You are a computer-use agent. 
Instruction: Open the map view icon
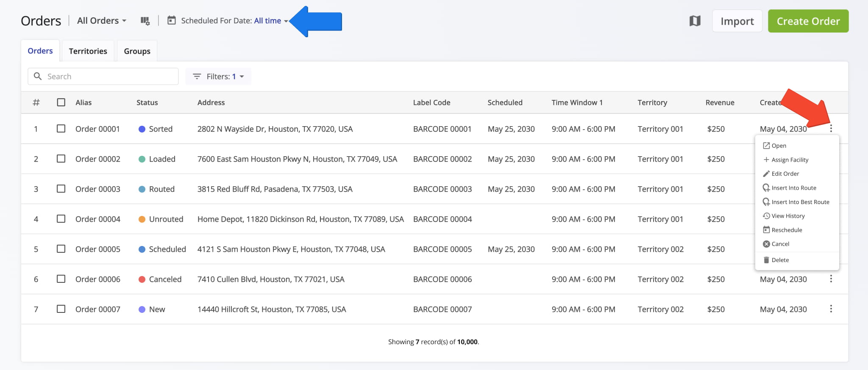pos(695,21)
